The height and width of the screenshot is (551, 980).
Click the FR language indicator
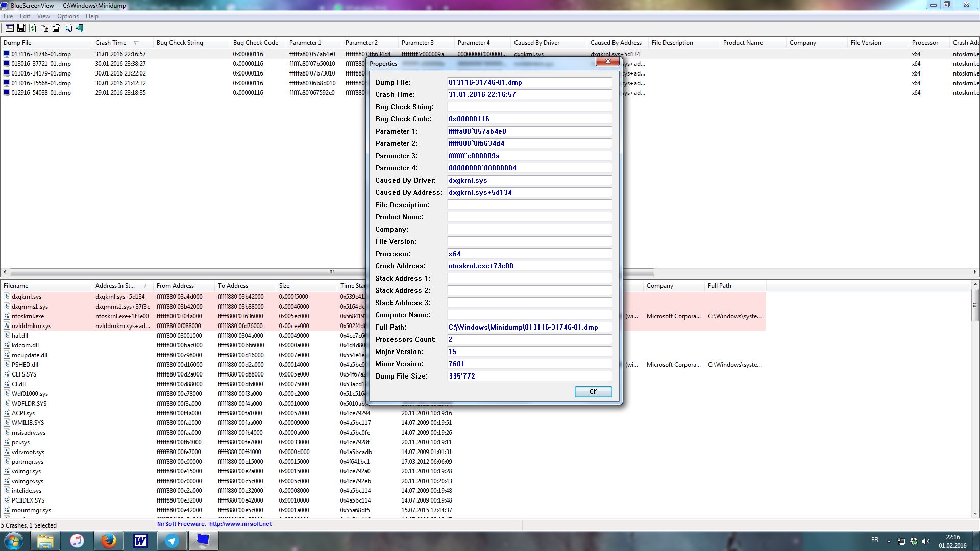tap(874, 540)
